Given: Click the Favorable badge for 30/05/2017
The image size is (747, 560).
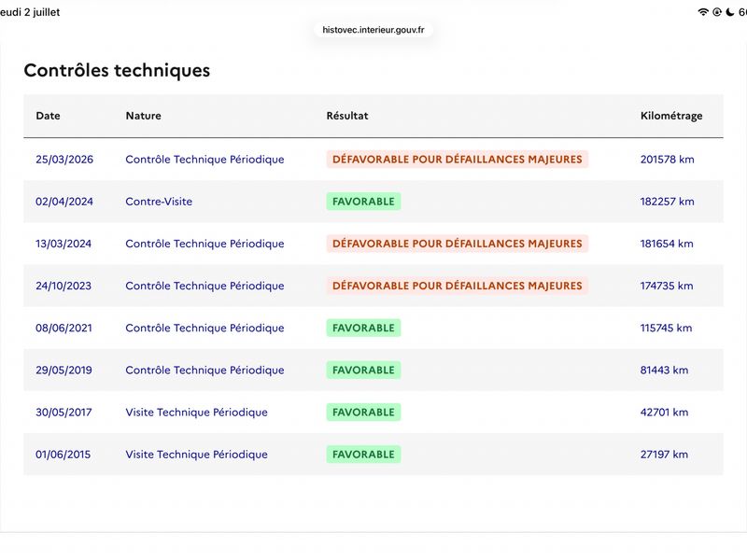Looking at the screenshot, I should pos(363,413).
